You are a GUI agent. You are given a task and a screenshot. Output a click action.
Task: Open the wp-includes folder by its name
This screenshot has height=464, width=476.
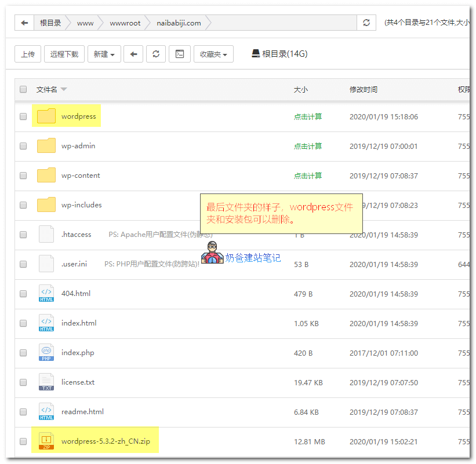tap(81, 205)
